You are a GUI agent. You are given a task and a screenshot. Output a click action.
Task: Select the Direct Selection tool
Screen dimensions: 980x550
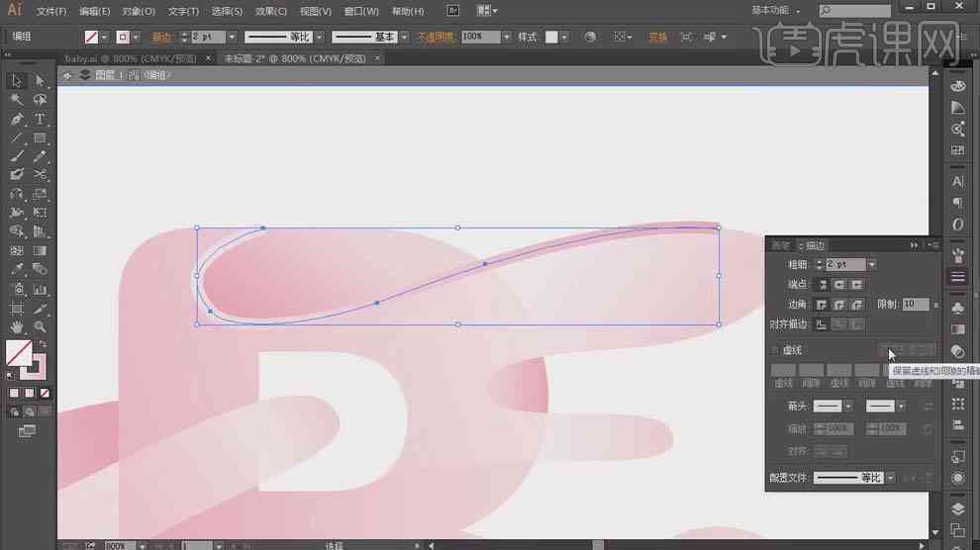[40, 80]
